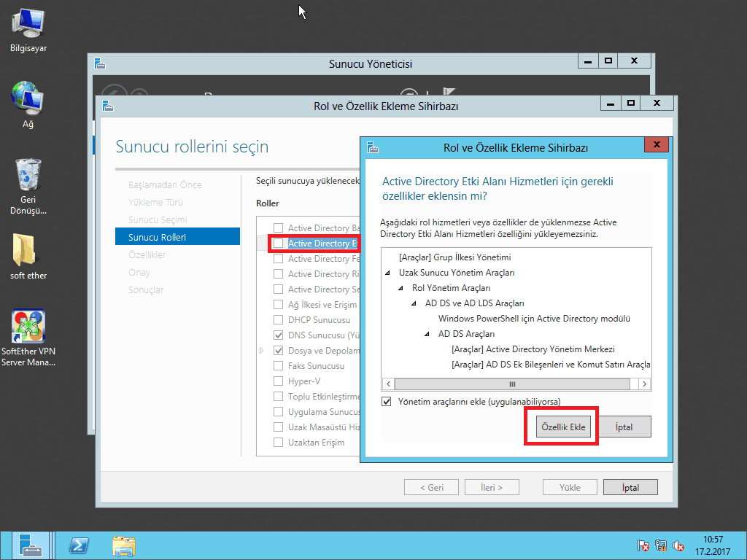Click the Özellik Ekle button
Viewport: 747px width, 560px height.
point(562,427)
